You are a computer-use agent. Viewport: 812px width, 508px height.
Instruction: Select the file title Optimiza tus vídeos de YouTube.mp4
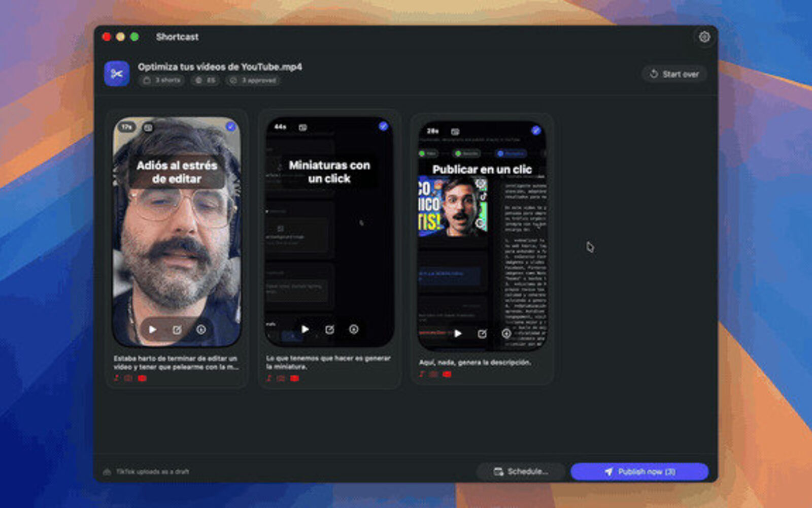pyautogui.click(x=220, y=67)
